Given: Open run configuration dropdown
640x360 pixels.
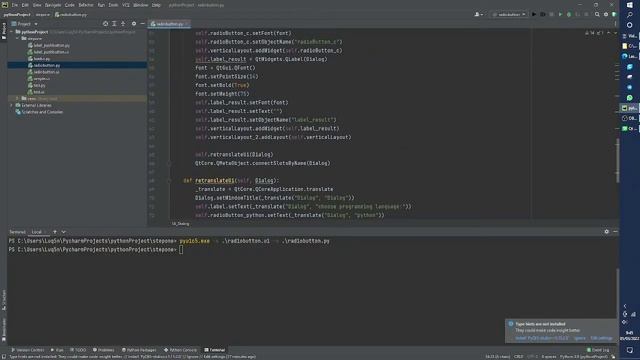Looking at the screenshot, I should (x=509, y=14).
